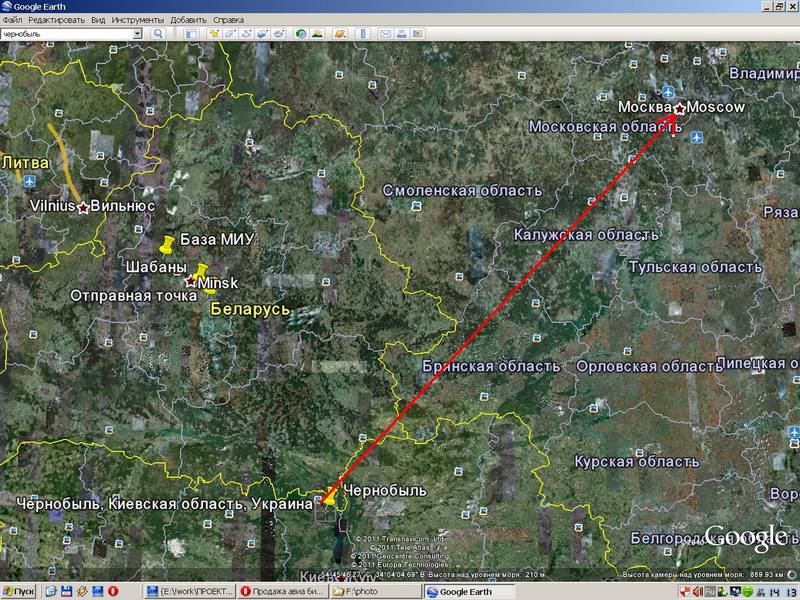Click the Email envelope icon
The image size is (800, 600).
point(383,33)
